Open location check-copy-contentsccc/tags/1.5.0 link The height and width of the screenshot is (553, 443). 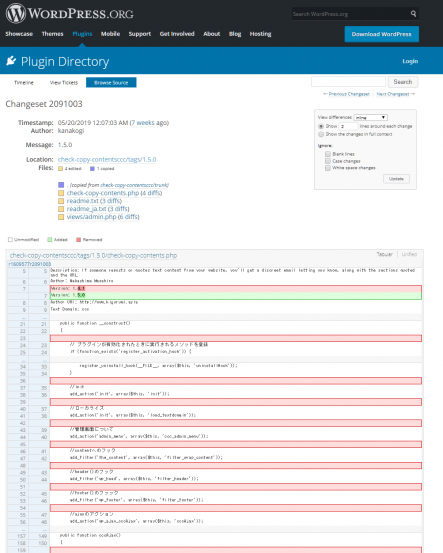click(107, 159)
